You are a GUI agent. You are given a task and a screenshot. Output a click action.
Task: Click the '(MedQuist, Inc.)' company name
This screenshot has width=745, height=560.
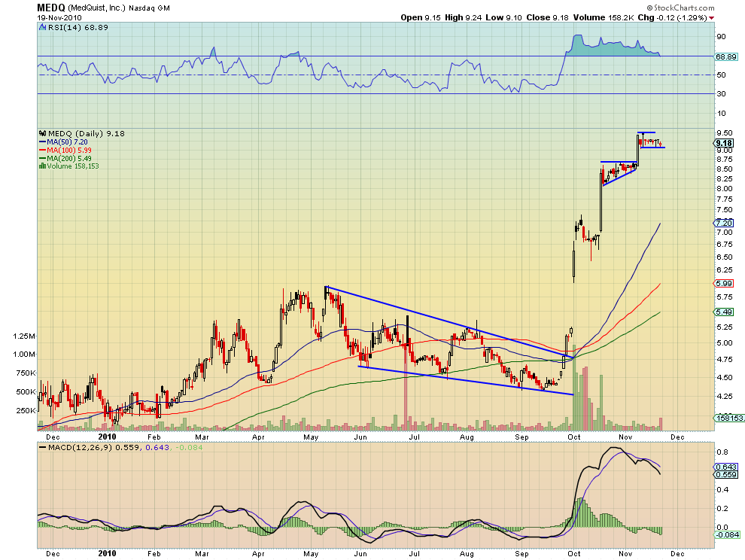(97, 8)
